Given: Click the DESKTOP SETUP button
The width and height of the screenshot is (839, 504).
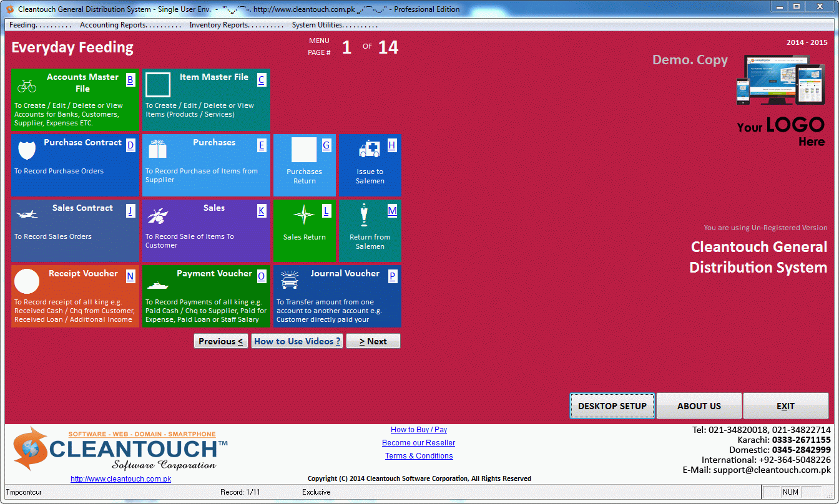Looking at the screenshot, I should click(612, 406).
